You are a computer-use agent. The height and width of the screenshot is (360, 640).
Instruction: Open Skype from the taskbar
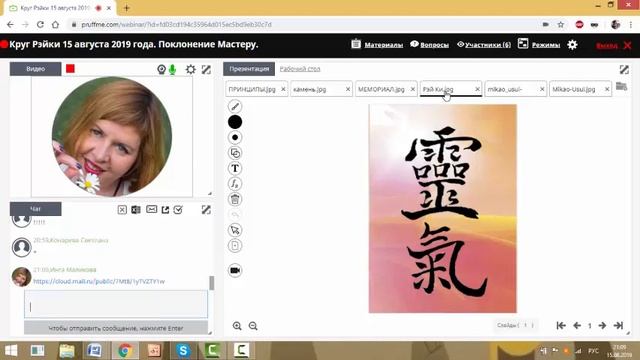(183, 351)
